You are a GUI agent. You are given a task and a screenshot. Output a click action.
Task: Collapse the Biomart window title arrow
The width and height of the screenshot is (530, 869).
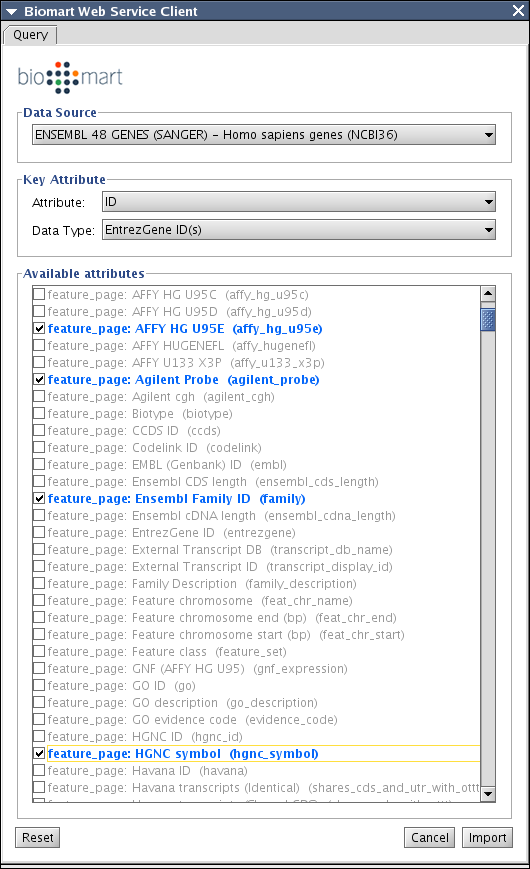pyautogui.click(x=11, y=11)
